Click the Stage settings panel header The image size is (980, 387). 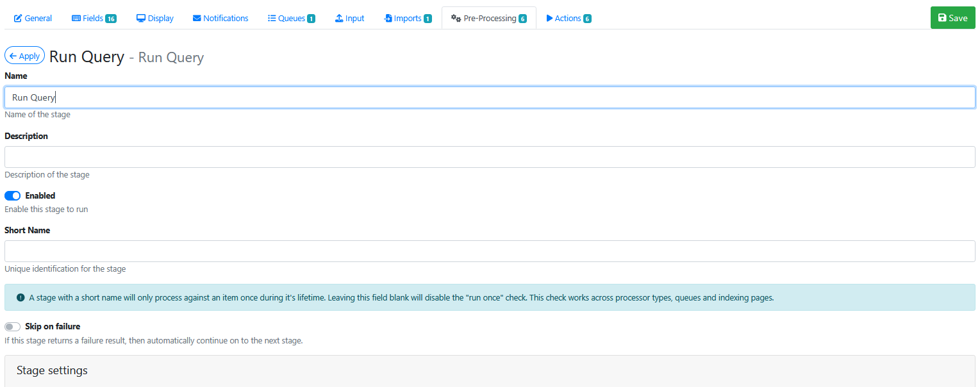click(490, 371)
